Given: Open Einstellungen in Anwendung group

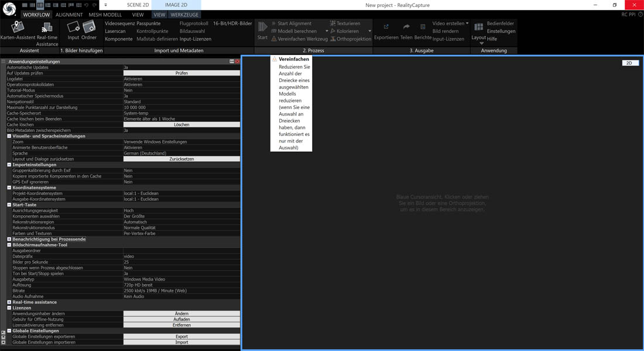Looking at the screenshot, I should click(x=501, y=31).
